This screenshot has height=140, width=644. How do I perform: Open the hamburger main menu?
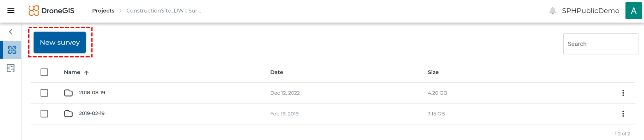pyautogui.click(x=11, y=11)
